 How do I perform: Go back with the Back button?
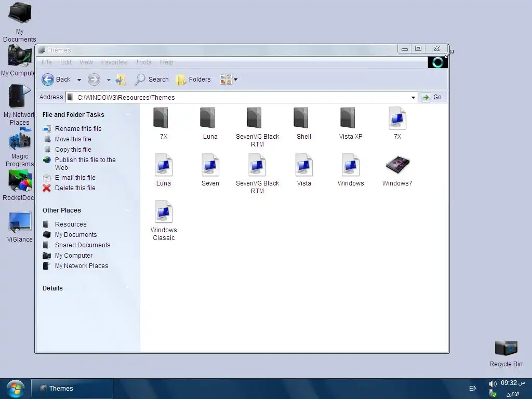(x=56, y=79)
